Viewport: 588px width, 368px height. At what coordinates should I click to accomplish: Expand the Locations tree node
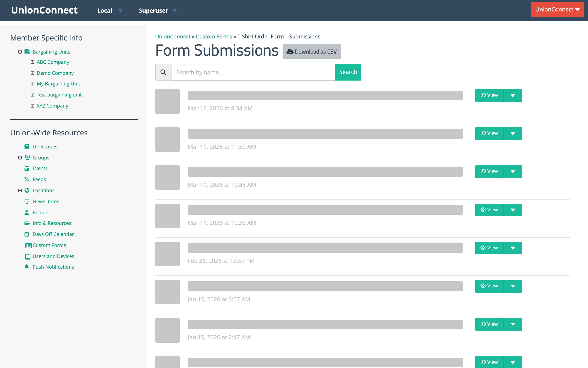(20, 190)
